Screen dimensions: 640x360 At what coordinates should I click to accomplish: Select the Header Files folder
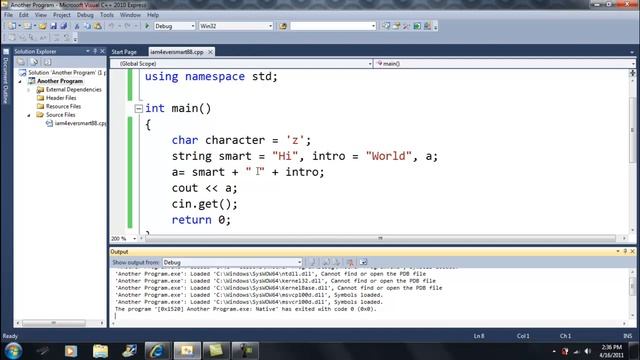point(56,98)
